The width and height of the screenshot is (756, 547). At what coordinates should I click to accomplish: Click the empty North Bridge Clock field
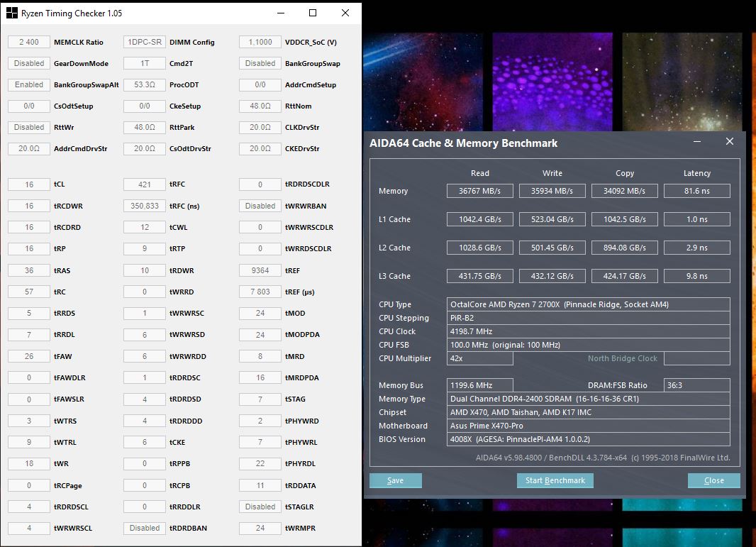click(696, 358)
